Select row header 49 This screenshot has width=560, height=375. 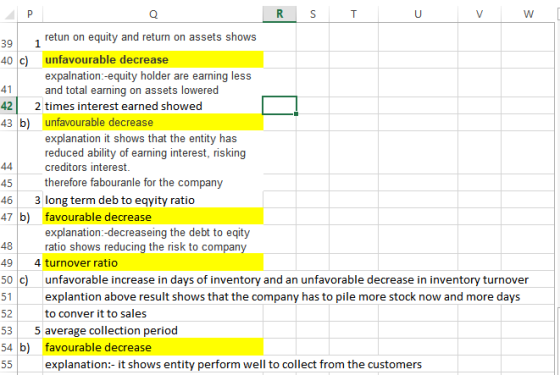tap(8, 262)
